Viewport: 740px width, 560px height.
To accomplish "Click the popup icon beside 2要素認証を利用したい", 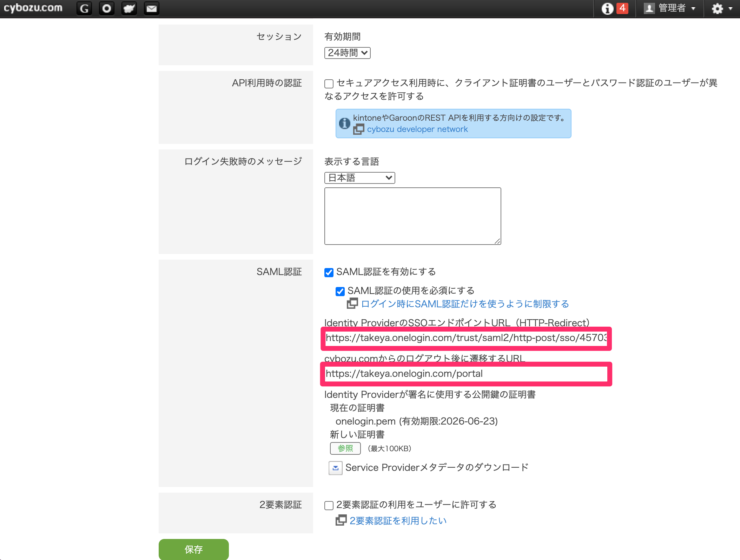I will pyautogui.click(x=341, y=520).
